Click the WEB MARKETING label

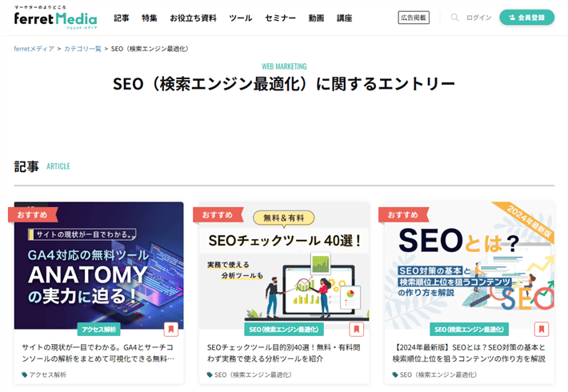tap(284, 66)
